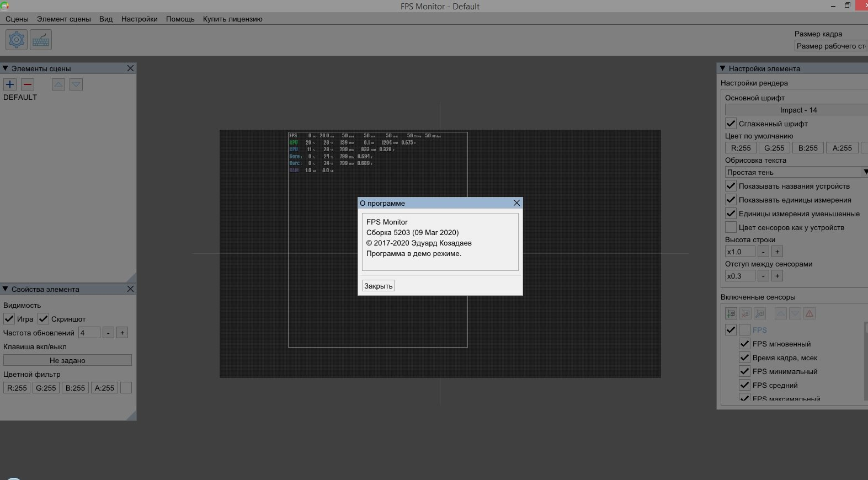
Task: Decrease Отступ между сенсорами with minus
Action: pyautogui.click(x=763, y=276)
